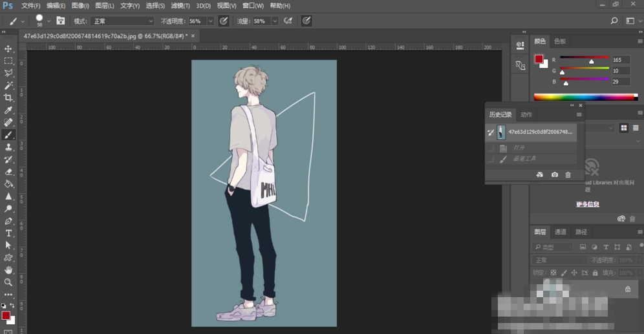644x334 pixels.
Task: Toggle history brush source for 打开 state
Action: [x=490, y=148]
